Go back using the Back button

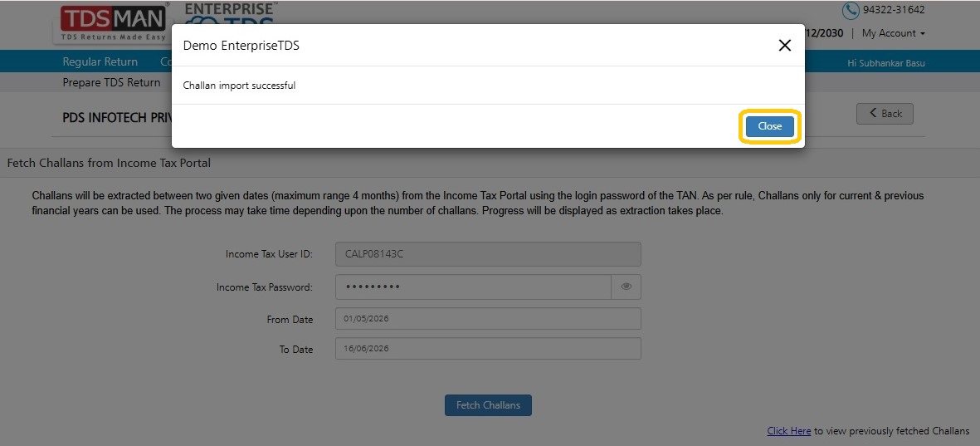(885, 113)
